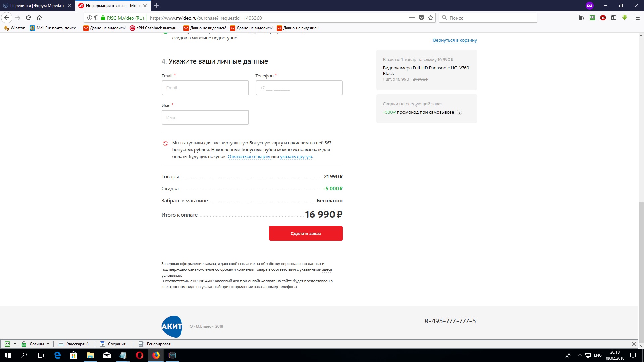Open Task View on taskbar
This screenshot has width=644, height=362.
(40, 355)
